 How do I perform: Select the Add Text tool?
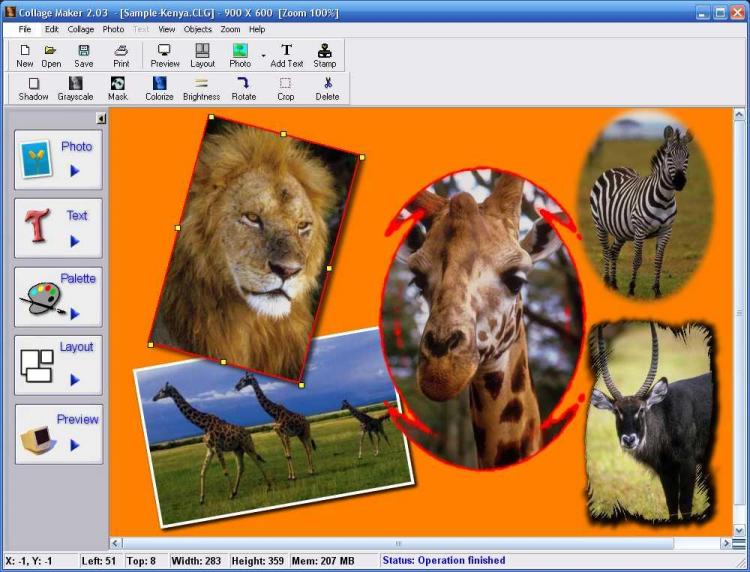click(x=287, y=55)
